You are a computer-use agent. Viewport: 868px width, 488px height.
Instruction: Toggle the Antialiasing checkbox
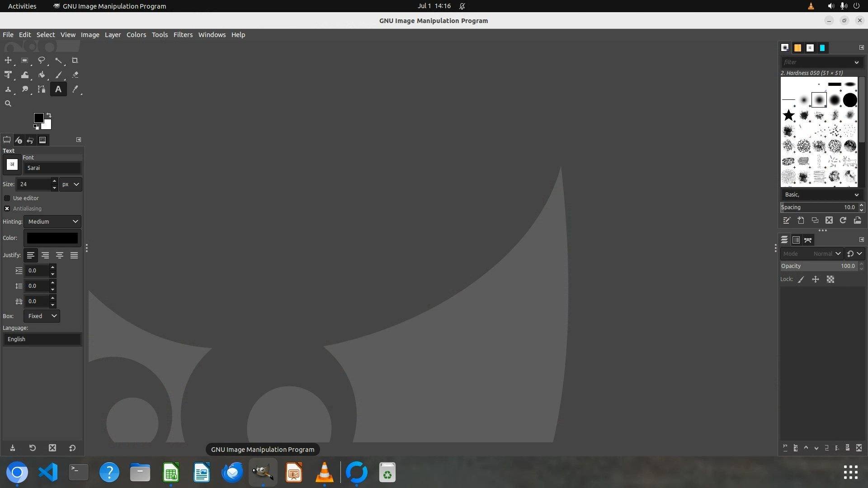click(7, 208)
